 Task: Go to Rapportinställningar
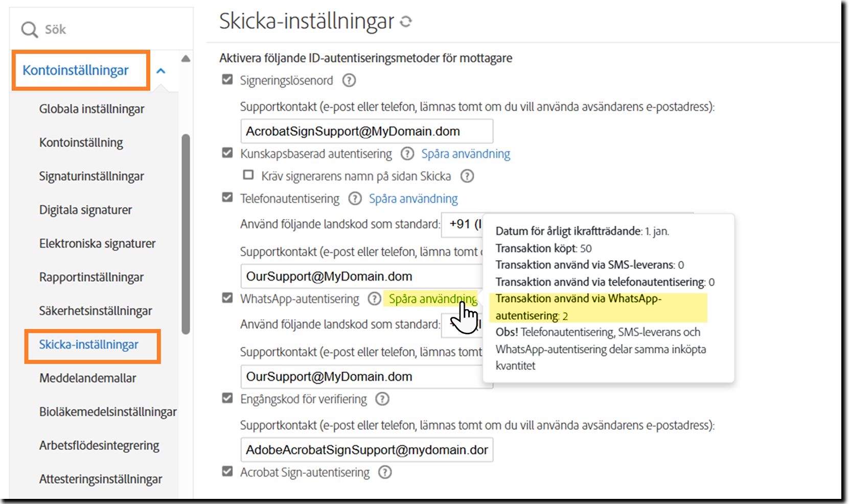coord(91,278)
